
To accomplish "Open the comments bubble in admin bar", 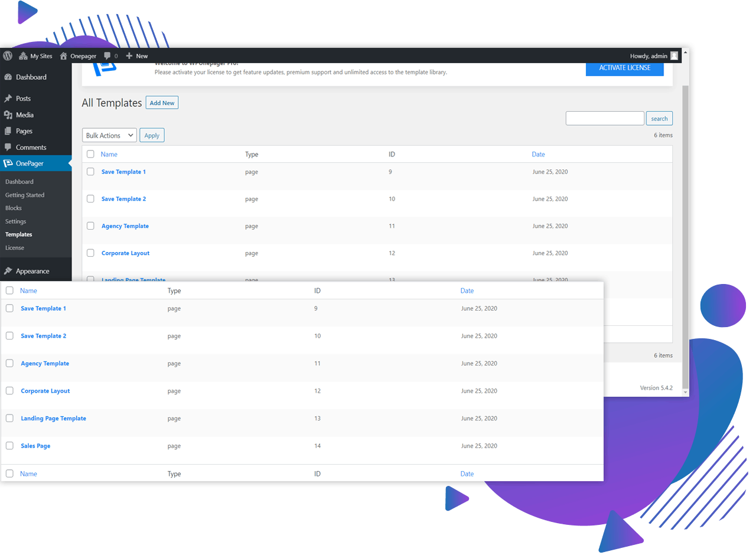I will pyautogui.click(x=110, y=56).
